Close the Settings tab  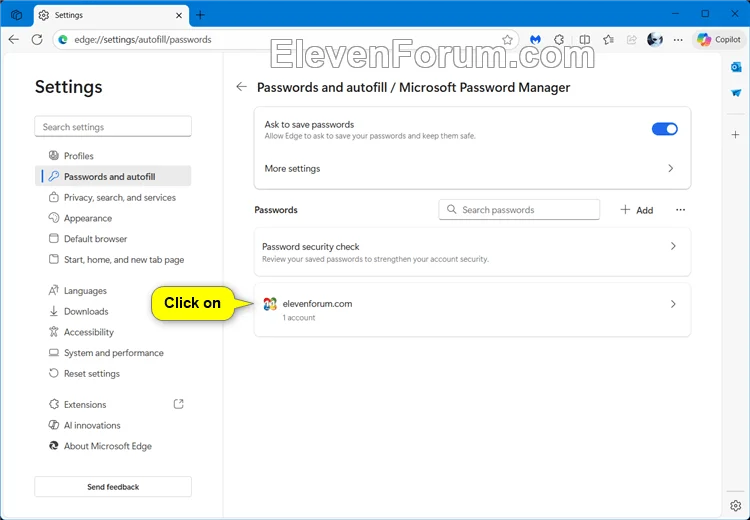pyautogui.click(x=178, y=15)
